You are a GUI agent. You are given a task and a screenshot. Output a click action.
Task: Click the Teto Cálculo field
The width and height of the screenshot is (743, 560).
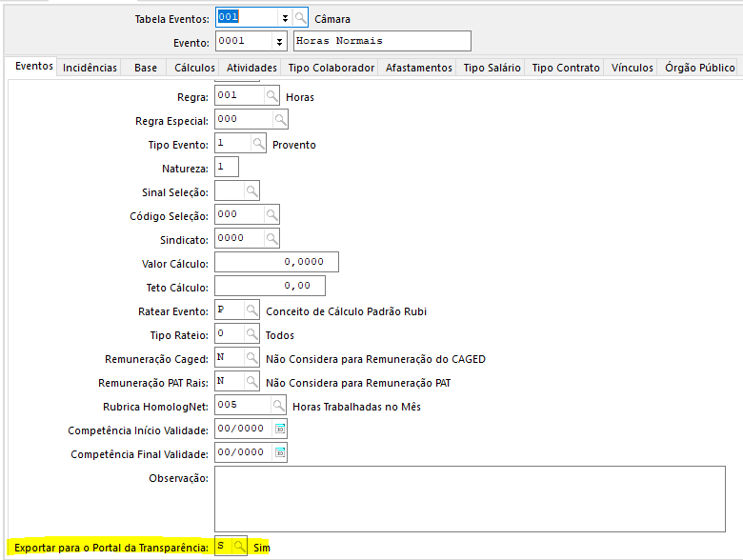(x=271, y=286)
